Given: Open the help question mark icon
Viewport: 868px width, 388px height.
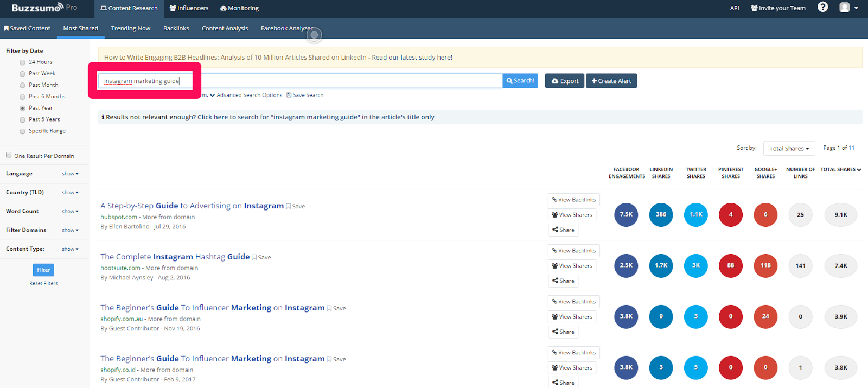Looking at the screenshot, I should pos(822,7).
